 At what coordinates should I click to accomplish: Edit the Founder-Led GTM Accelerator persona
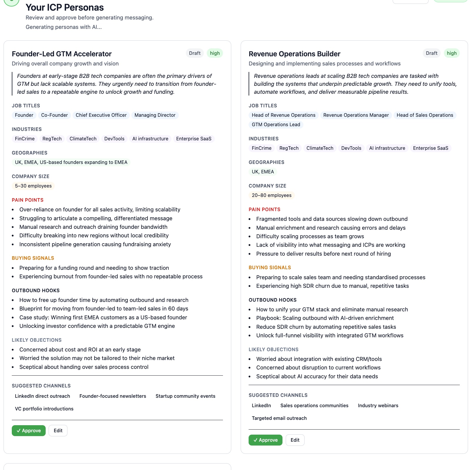58,430
